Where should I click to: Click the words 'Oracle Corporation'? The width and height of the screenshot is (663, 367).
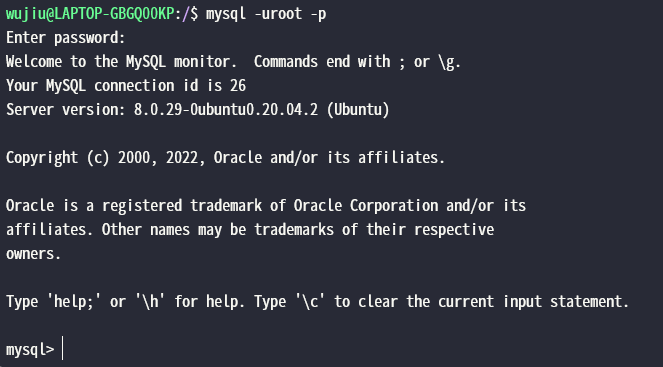pos(366,206)
